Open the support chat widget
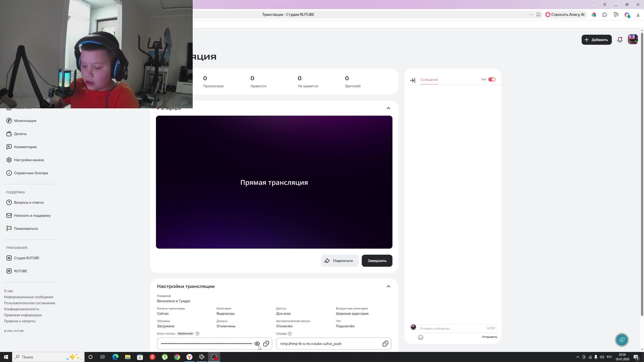The image size is (644, 362). [622, 340]
